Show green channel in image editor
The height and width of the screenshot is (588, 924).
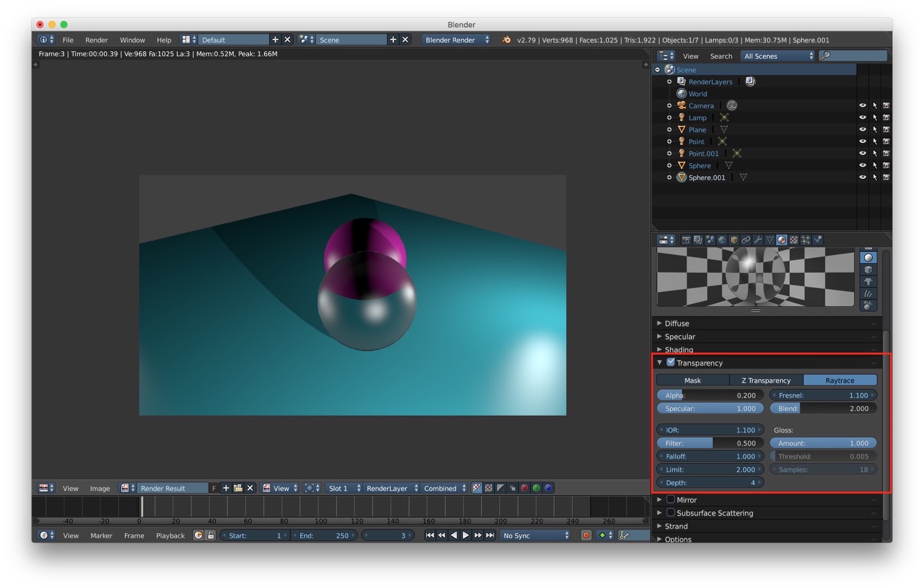coord(536,488)
